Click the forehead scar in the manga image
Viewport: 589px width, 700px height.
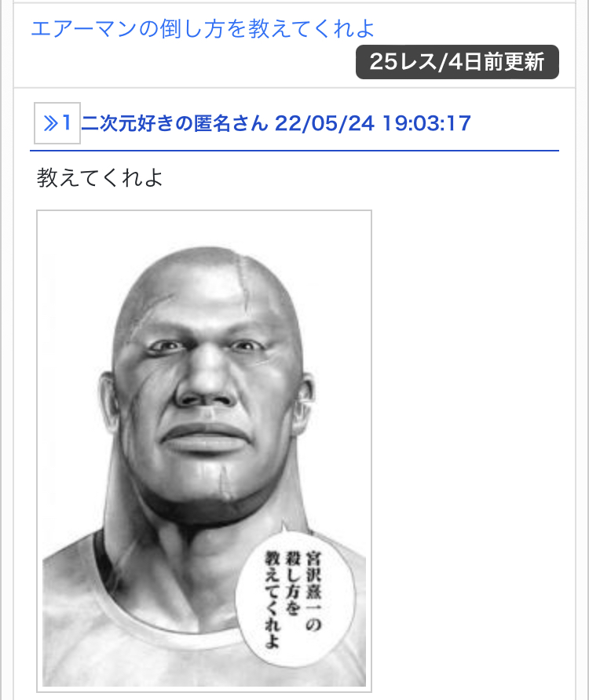point(245,279)
